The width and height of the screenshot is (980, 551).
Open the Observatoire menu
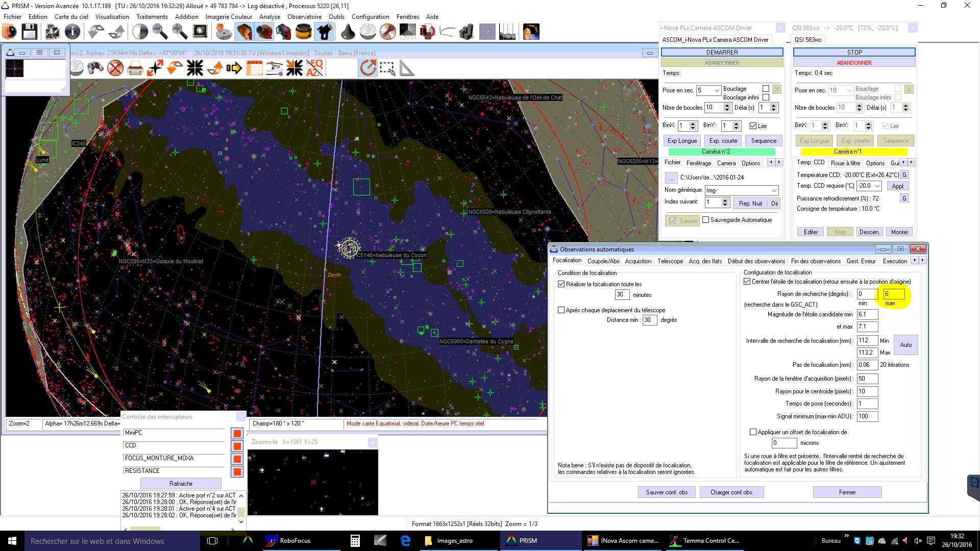tap(304, 16)
